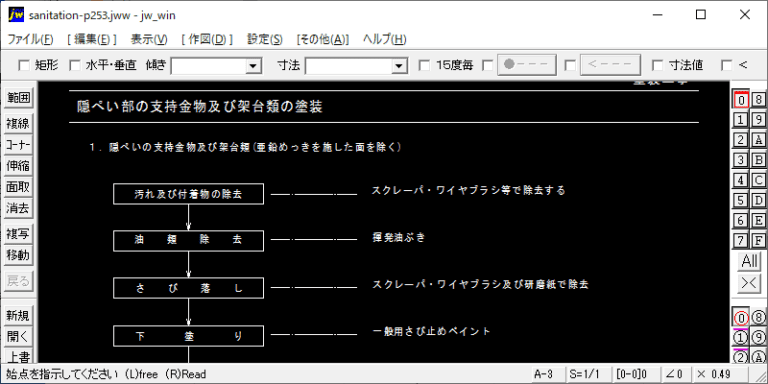
Task: Select layer 6 square button
Action: 741,220
